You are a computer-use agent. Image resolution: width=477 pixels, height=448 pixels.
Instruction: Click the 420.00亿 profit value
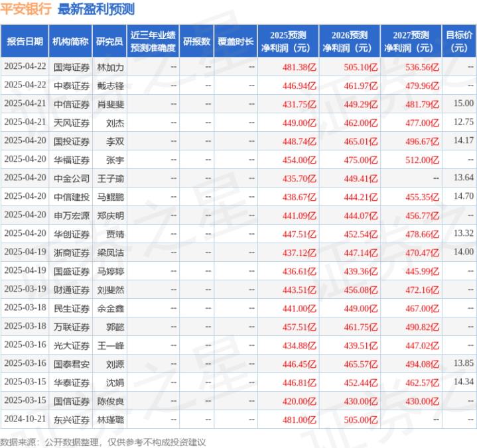[299, 401]
